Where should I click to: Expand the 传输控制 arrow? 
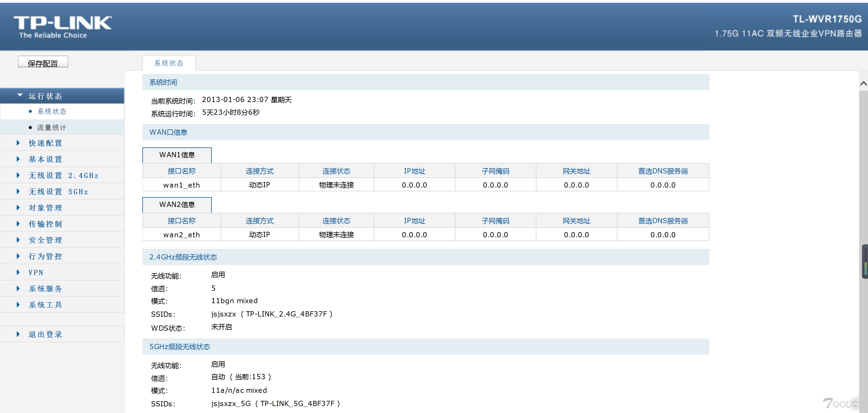tap(18, 224)
